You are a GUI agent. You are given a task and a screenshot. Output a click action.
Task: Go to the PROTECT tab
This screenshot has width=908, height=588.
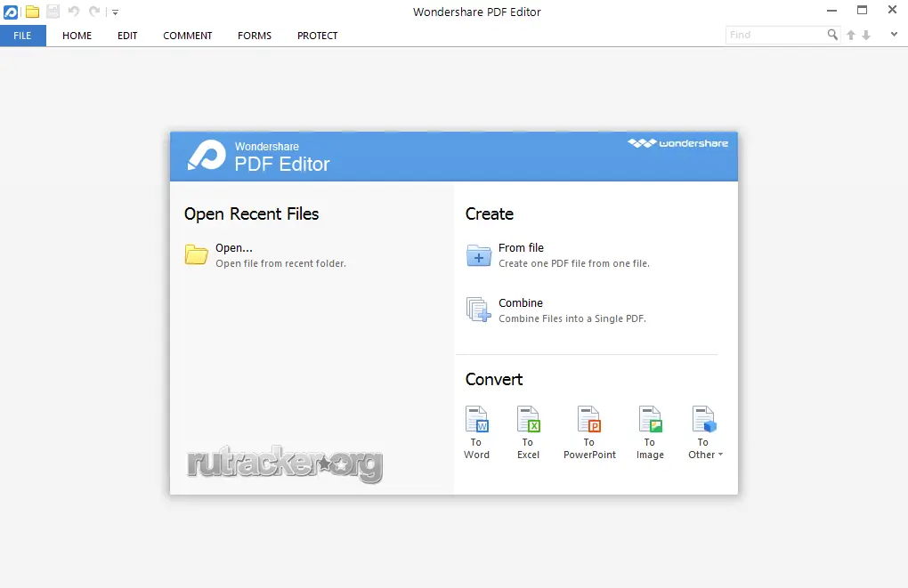317,36
